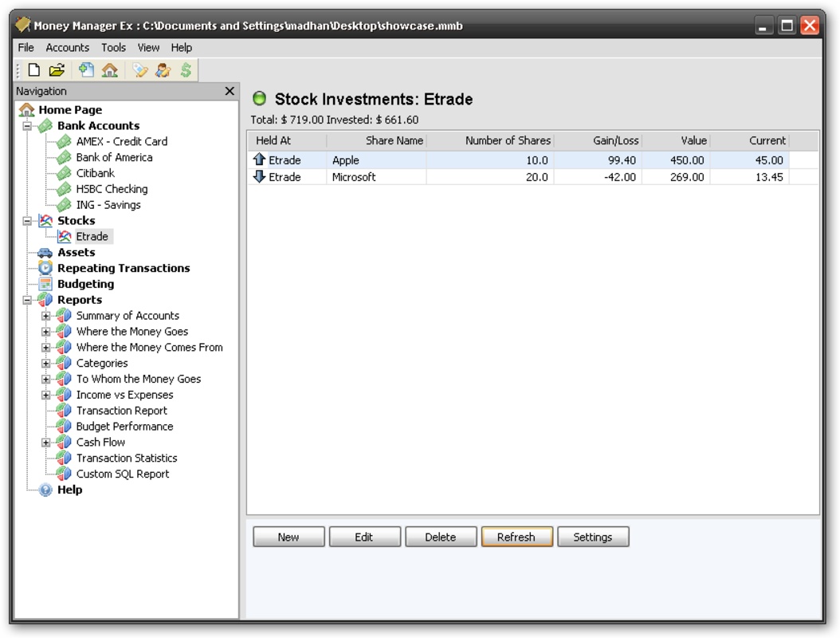Close the Navigation panel
This screenshot has height=638, width=840.
point(230,91)
